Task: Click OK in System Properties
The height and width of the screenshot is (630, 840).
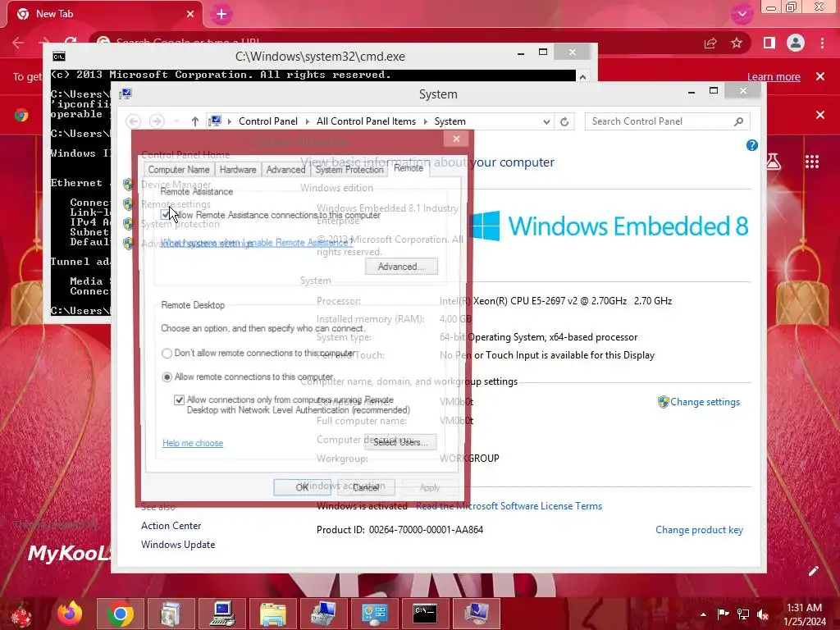Action: tap(302, 487)
